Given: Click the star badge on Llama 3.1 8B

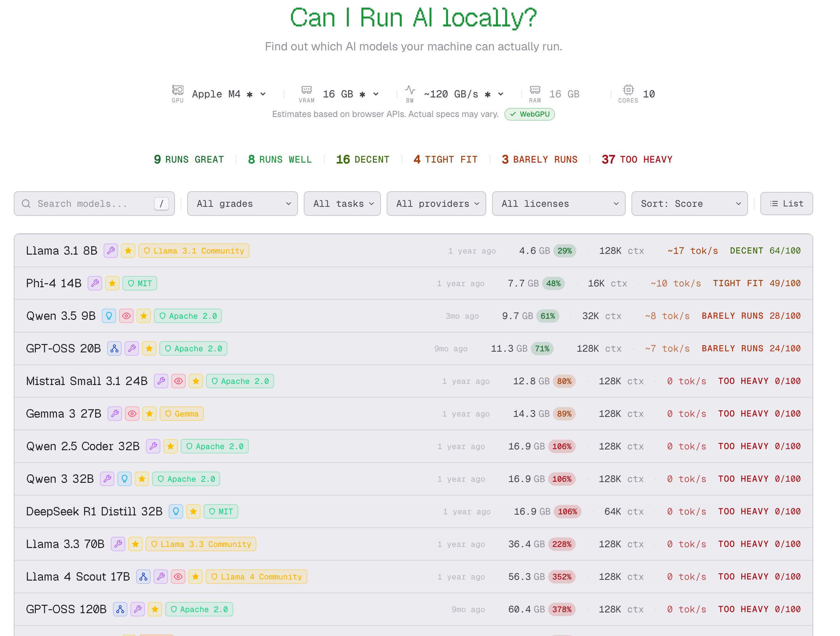Looking at the screenshot, I should (129, 251).
